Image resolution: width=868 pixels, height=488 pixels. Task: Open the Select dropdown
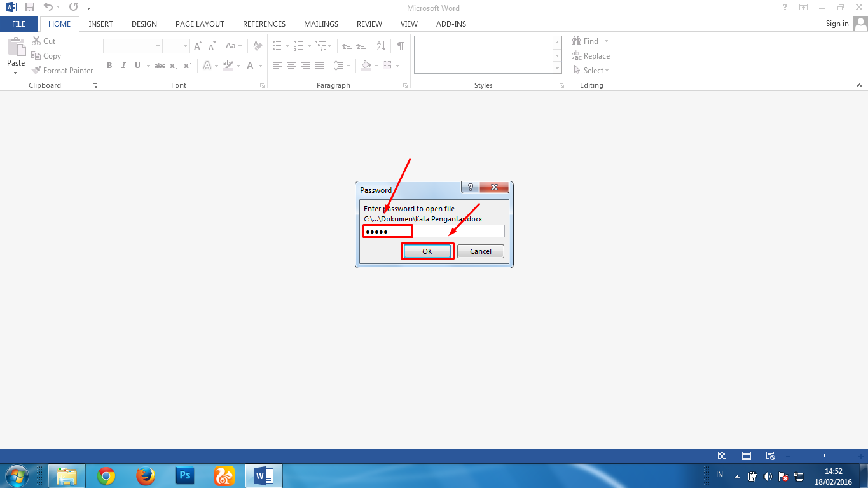(591, 71)
